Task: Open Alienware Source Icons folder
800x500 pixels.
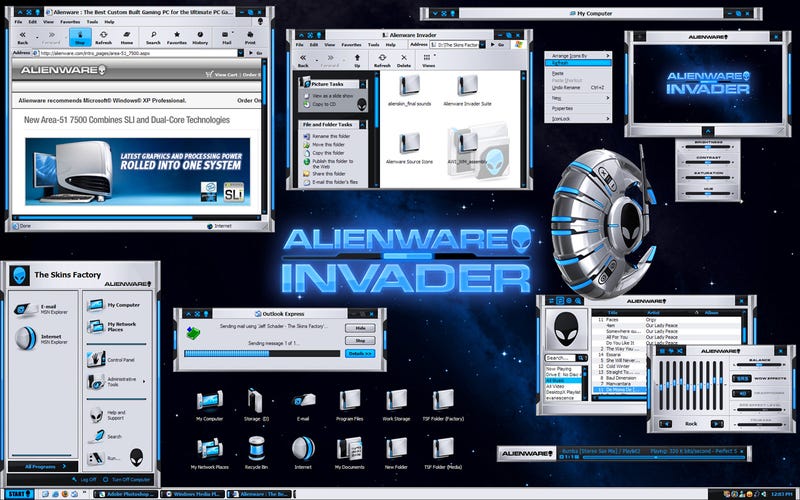Action: click(x=409, y=148)
